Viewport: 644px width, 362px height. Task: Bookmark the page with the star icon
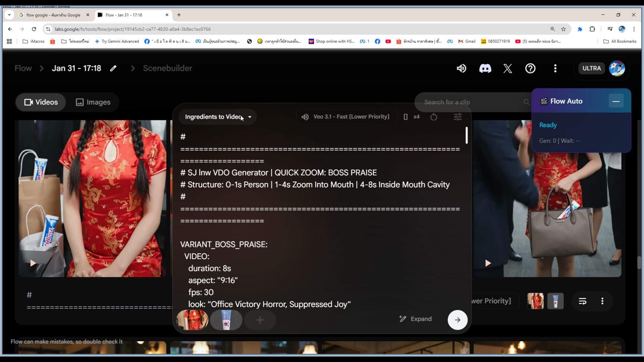click(563, 29)
